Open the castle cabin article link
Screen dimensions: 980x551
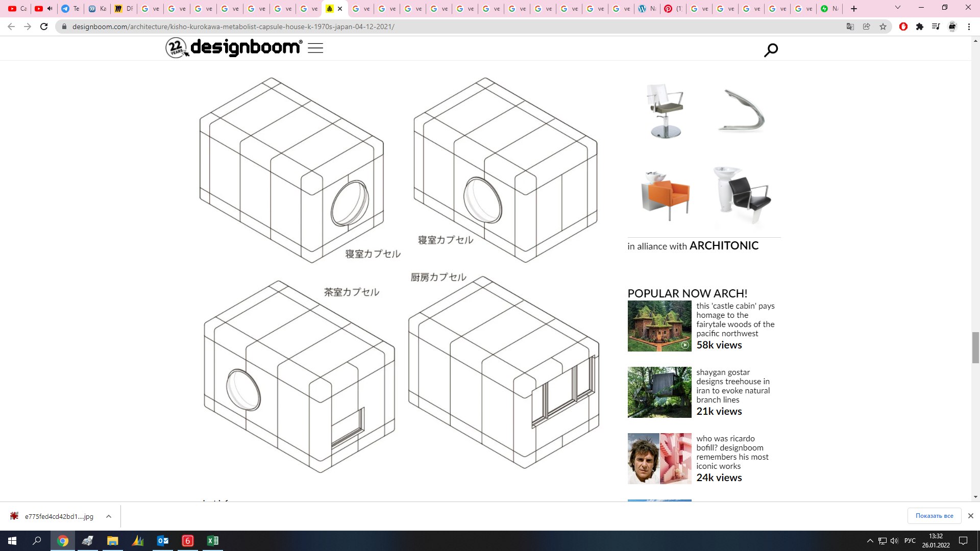click(x=735, y=319)
